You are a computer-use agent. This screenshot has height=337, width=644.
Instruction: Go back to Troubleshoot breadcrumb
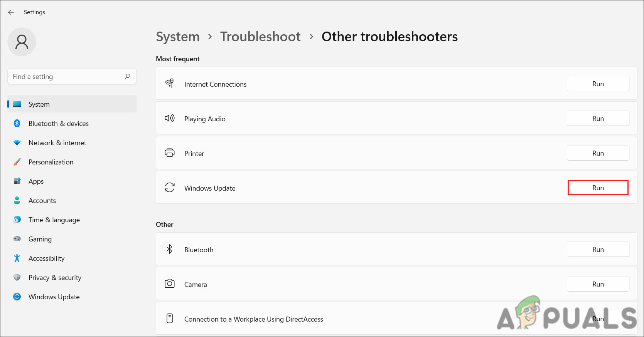(x=260, y=37)
